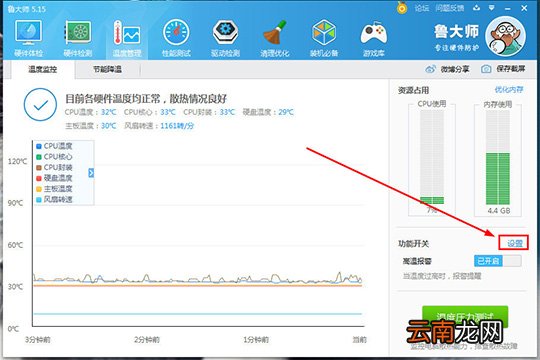The width and height of the screenshot is (540, 360).
Task: Click the 主板温度 30℃ reading
Action: pos(91,126)
